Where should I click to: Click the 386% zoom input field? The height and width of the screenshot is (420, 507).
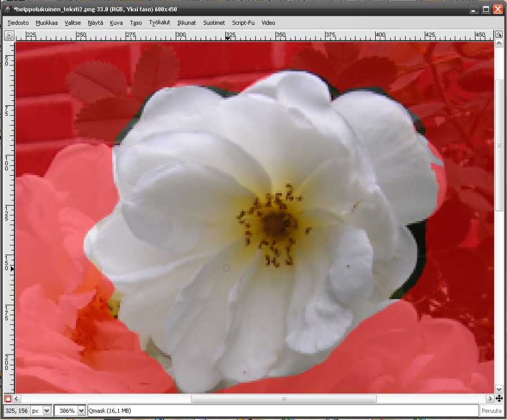(66, 410)
